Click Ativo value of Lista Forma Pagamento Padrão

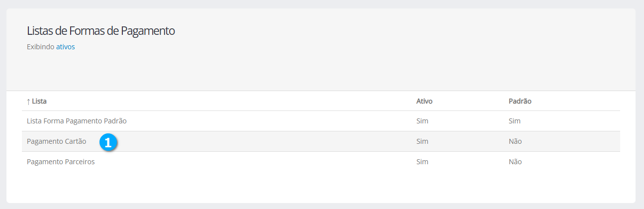pyautogui.click(x=422, y=121)
